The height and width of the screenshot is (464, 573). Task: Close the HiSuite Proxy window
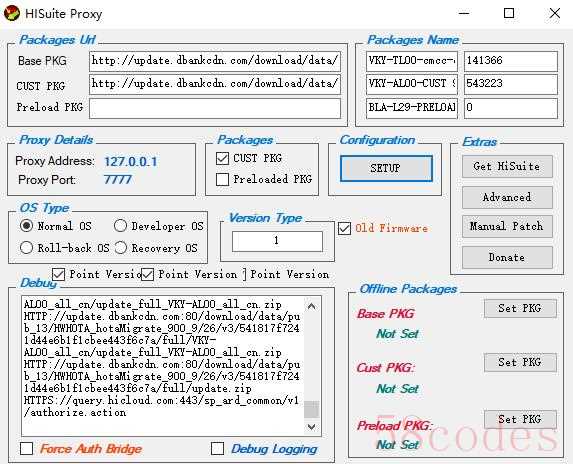coord(554,14)
